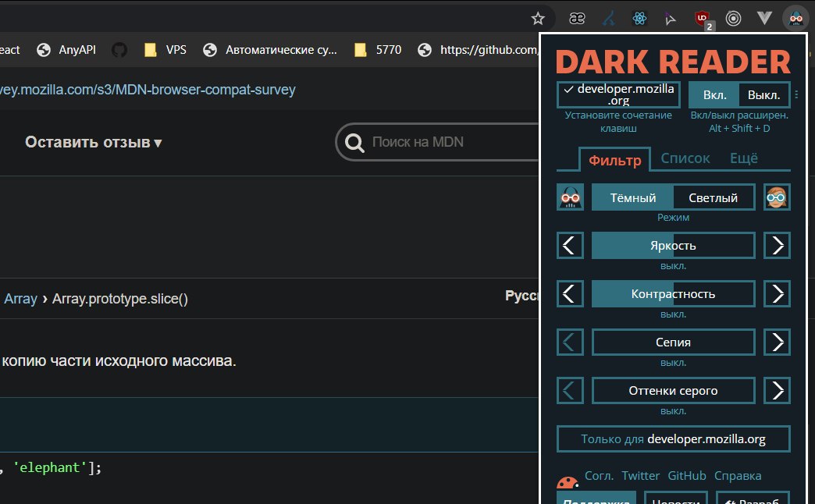Click the blue tool extension icon

(x=609, y=19)
